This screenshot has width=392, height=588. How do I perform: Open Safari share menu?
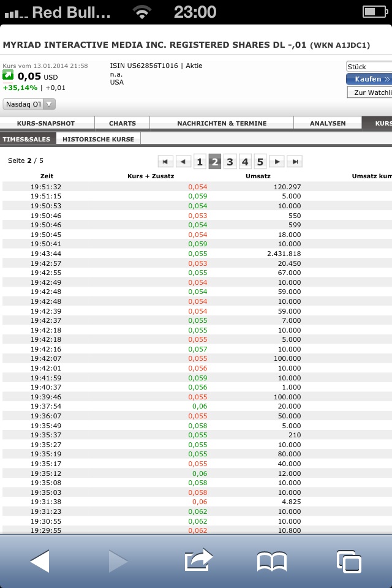point(198,560)
